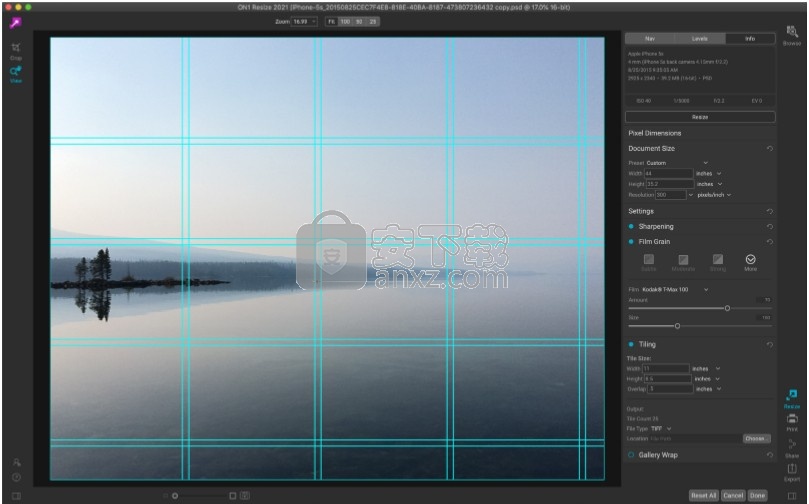Set zoom to Fit
Image resolution: width=809 pixels, height=504 pixels.
point(331,22)
